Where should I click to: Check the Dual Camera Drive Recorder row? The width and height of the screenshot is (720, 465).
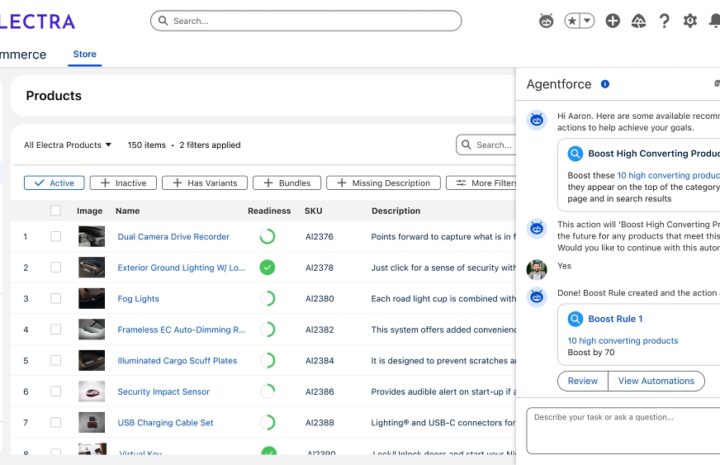coord(56,236)
